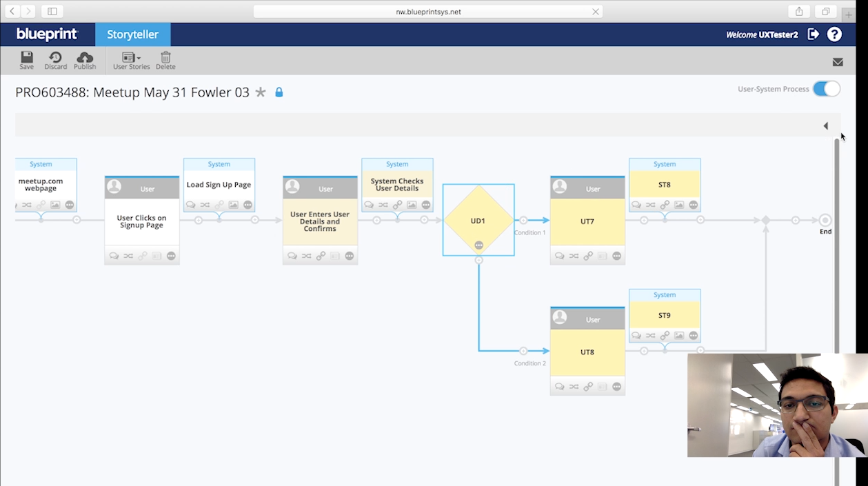Open more options on System Checks User Details
The image size is (868, 486).
point(426,205)
